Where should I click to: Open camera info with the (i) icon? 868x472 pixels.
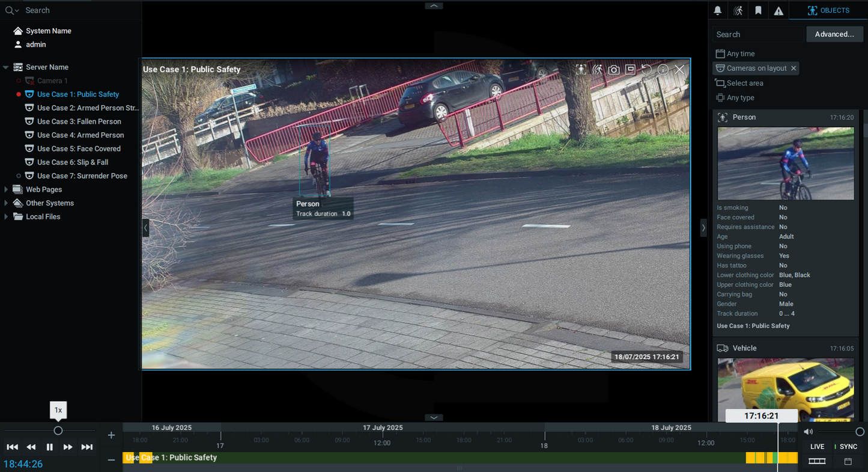663,70
